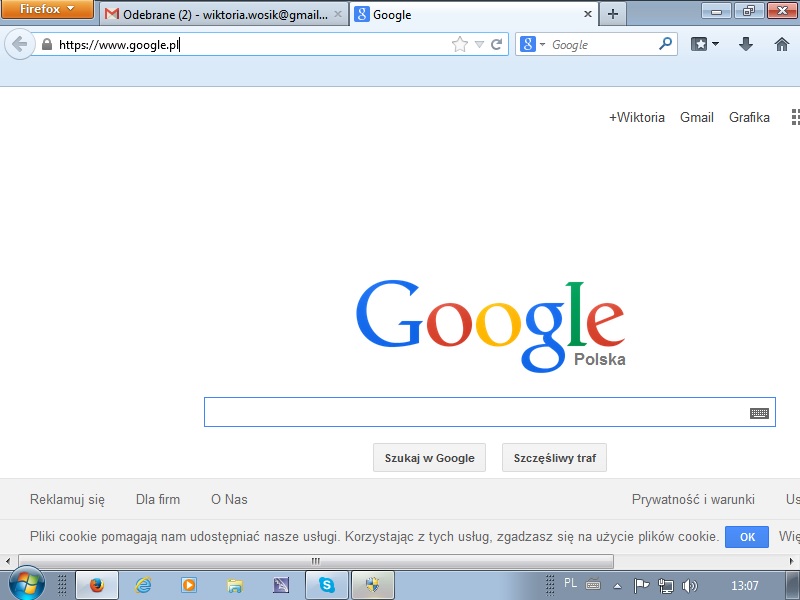
Task: Switch to the Gmail Odebrane tab
Action: [223, 14]
